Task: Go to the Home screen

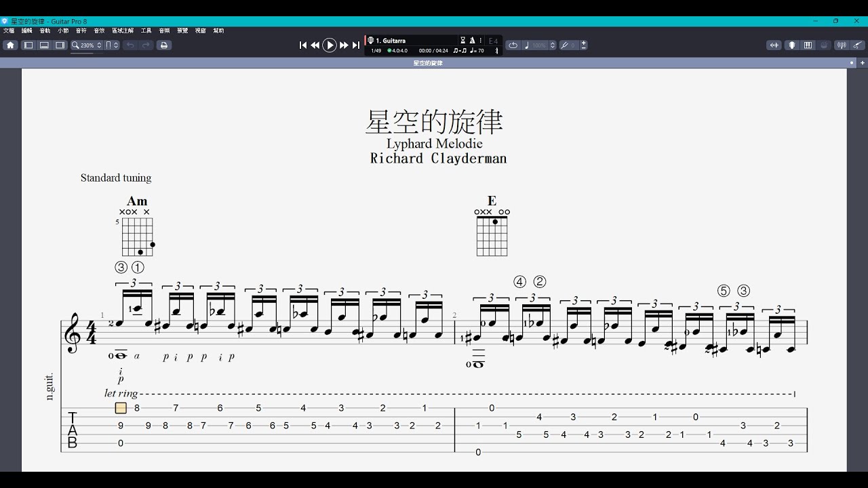Action: pyautogui.click(x=10, y=45)
